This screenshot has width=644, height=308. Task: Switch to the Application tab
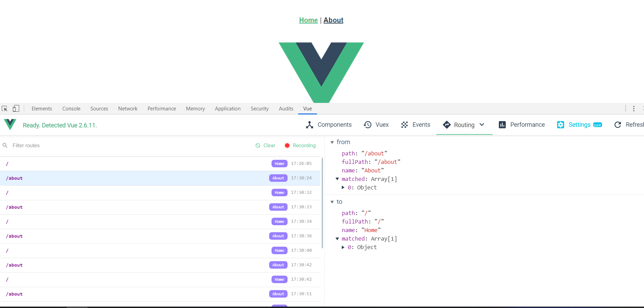[x=228, y=109]
